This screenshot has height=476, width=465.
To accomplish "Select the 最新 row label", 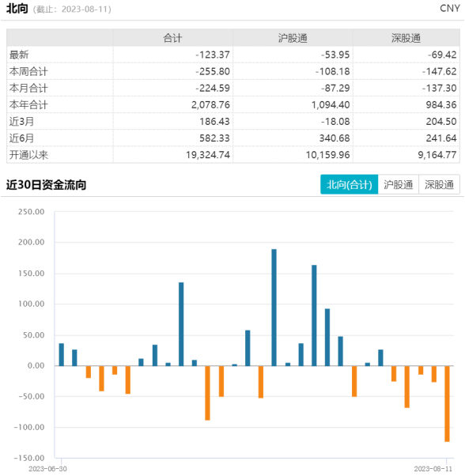I will (x=19, y=55).
